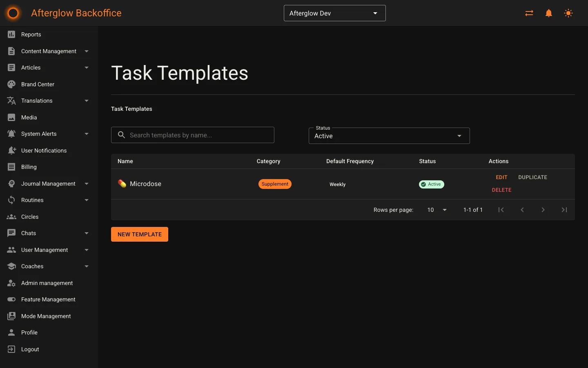Screen dimensions: 588x368
Task: Open the Status filter dropdown
Action: click(388, 136)
